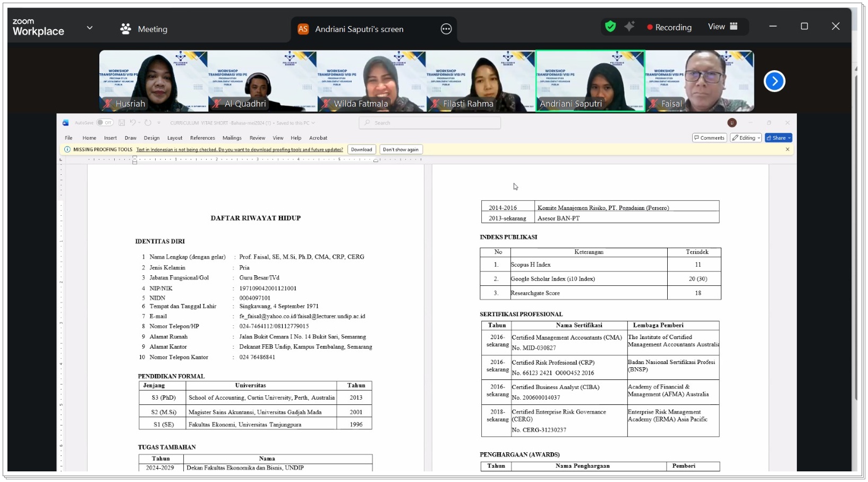Expand the Zoom Workplace dropdown chevron
Screen dimensions: 868x482
[89, 28]
